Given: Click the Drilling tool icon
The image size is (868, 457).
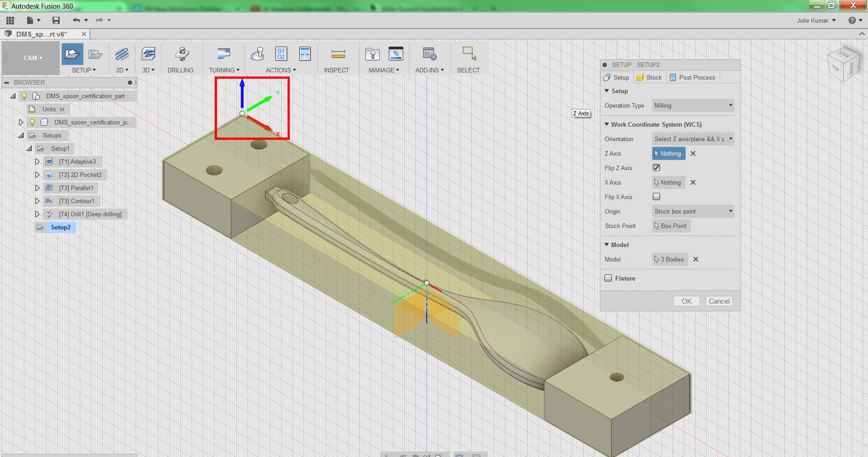Looking at the screenshot, I should pyautogui.click(x=182, y=54).
